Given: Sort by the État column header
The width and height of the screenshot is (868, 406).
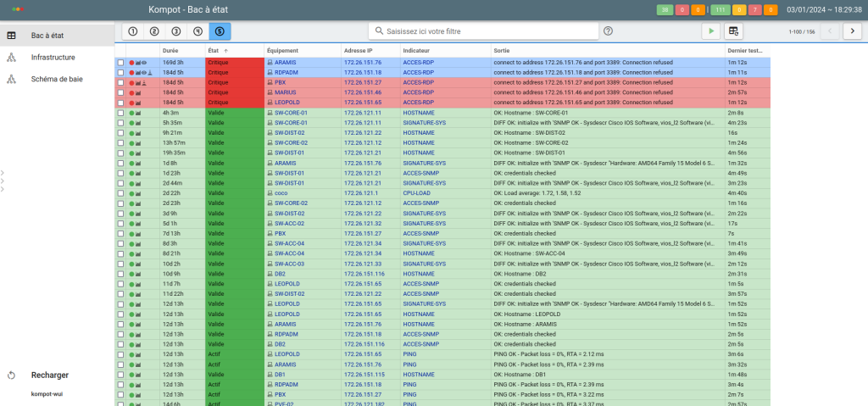Looking at the screenshot, I should [x=219, y=51].
